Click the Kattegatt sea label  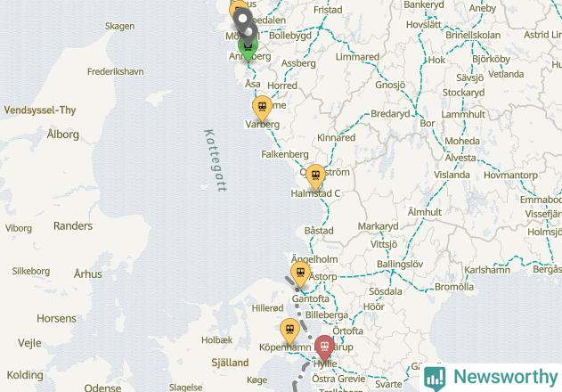coord(216,160)
